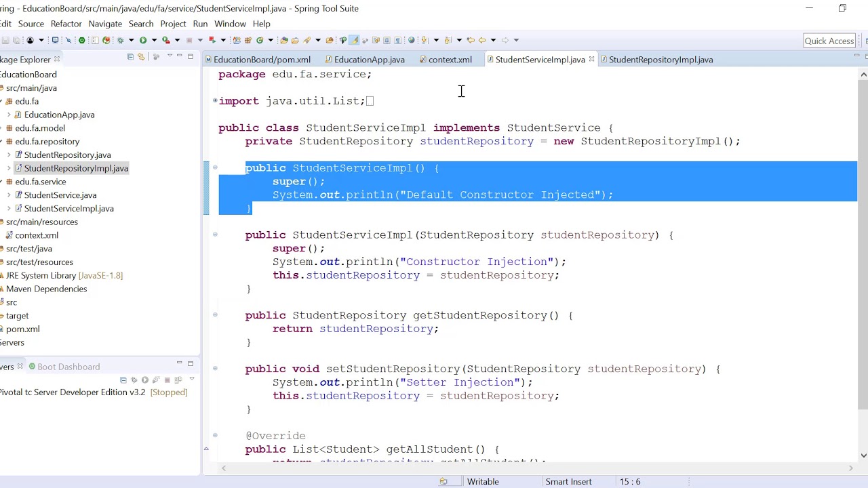Screen dimensions: 868x488
Task: Click Publish to server icon in Servers view
Action: [178, 380]
